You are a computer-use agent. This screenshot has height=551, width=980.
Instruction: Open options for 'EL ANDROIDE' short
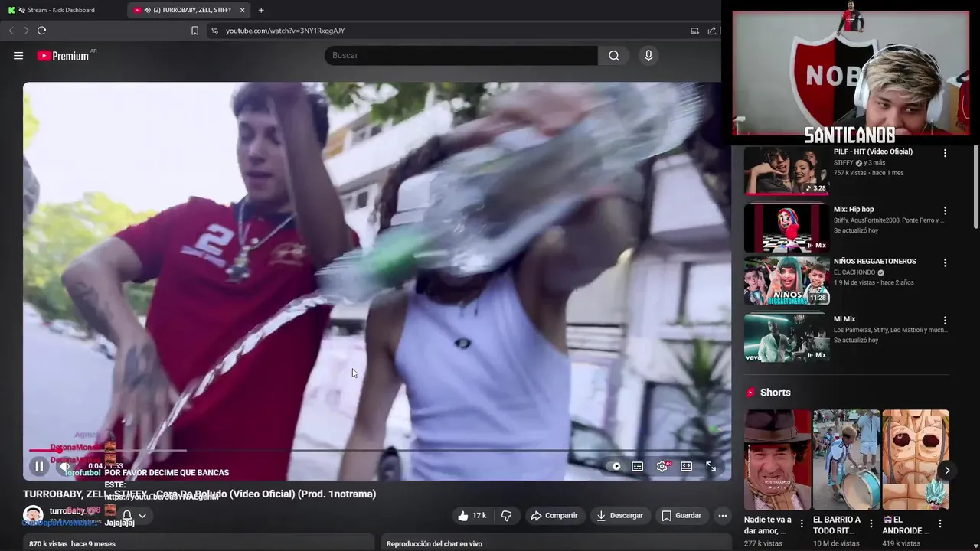pos(940,524)
